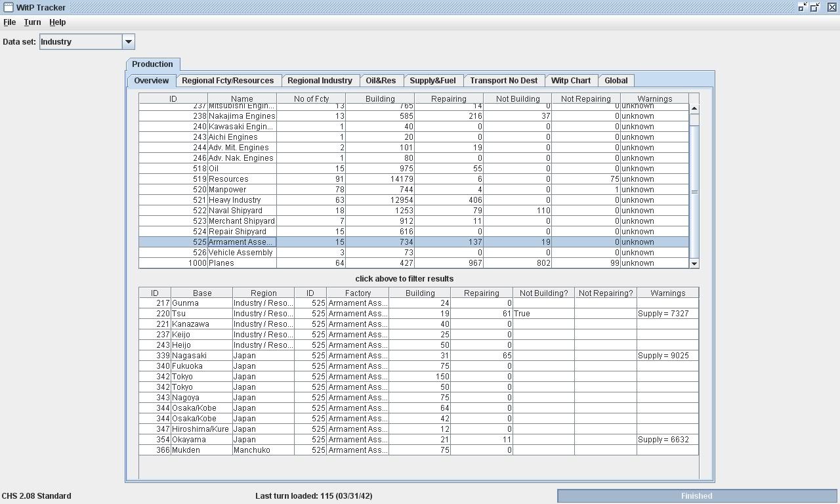Click the Fukuoka base row
The image size is (840, 504).
click(419, 366)
